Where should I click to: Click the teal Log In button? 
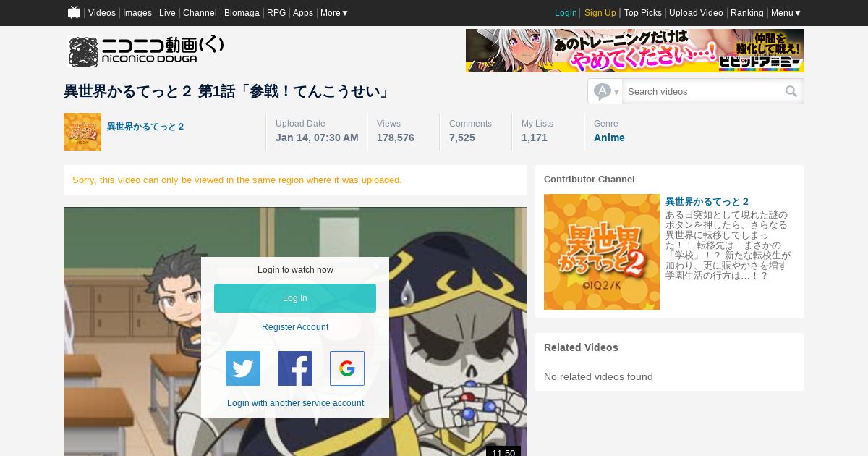pos(295,298)
